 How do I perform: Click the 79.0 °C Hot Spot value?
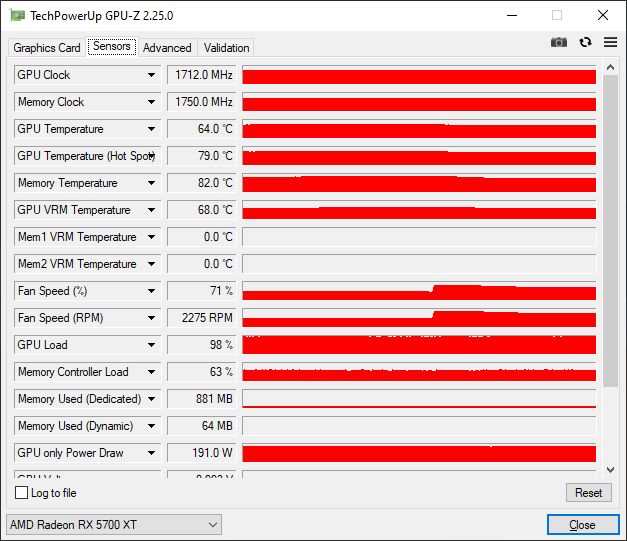202,156
